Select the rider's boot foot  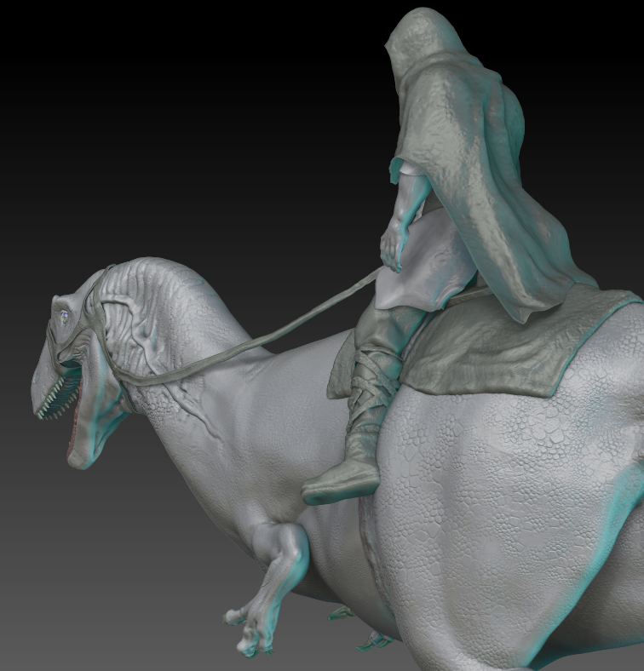tap(342, 479)
